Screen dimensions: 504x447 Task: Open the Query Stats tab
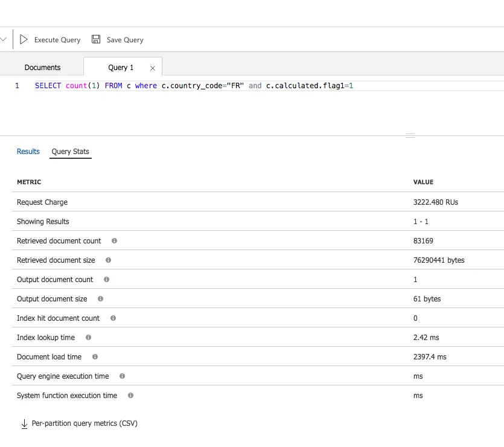coord(71,152)
